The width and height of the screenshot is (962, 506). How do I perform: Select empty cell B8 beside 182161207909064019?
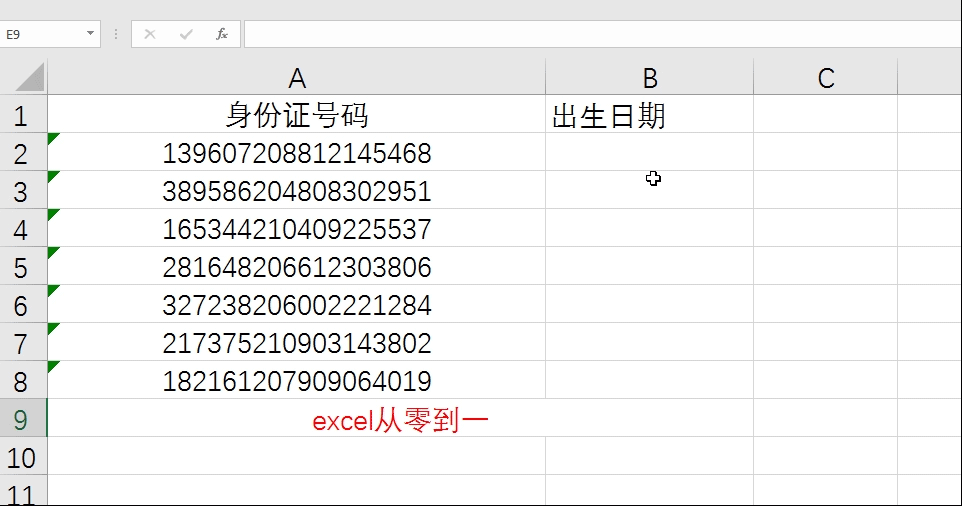(x=650, y=381)
